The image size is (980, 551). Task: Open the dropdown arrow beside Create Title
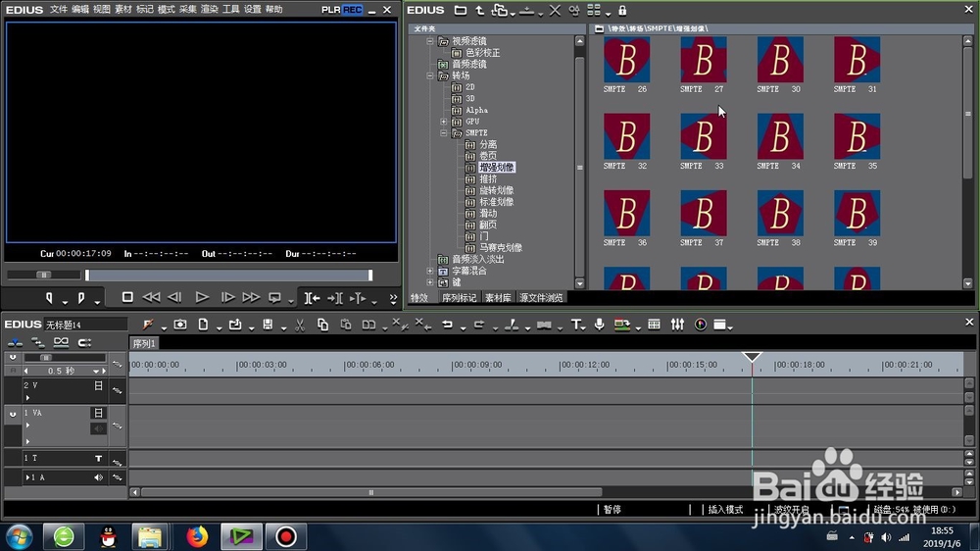click(x=584, y=327)
